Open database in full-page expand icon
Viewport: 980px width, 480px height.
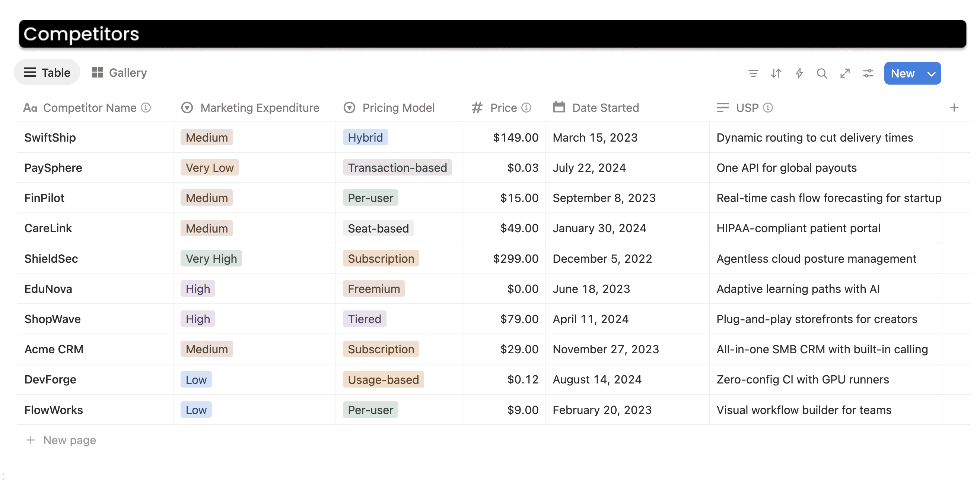[845, 73]
